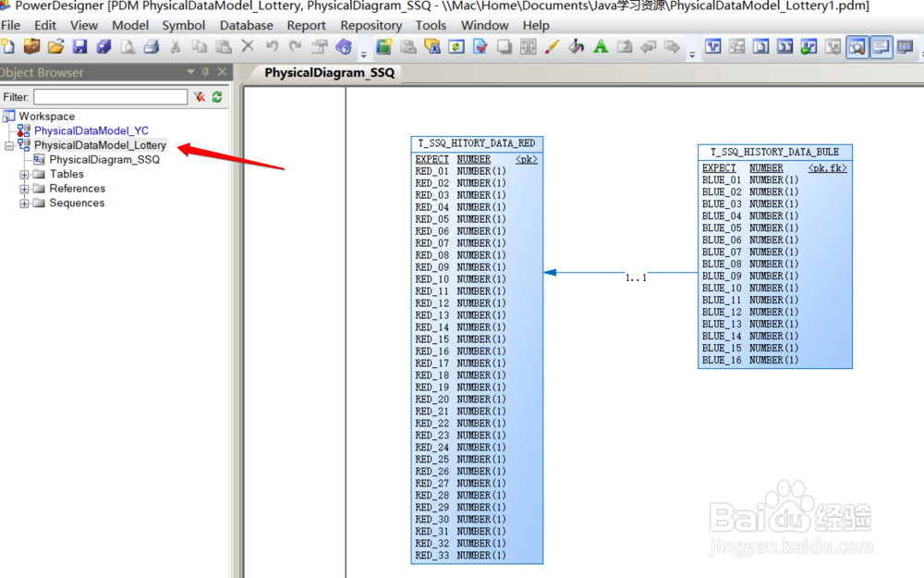Screen dimensions: 924x578
Task: Open the Object Browser options dropdown arrow
Action: click(190, 72)
